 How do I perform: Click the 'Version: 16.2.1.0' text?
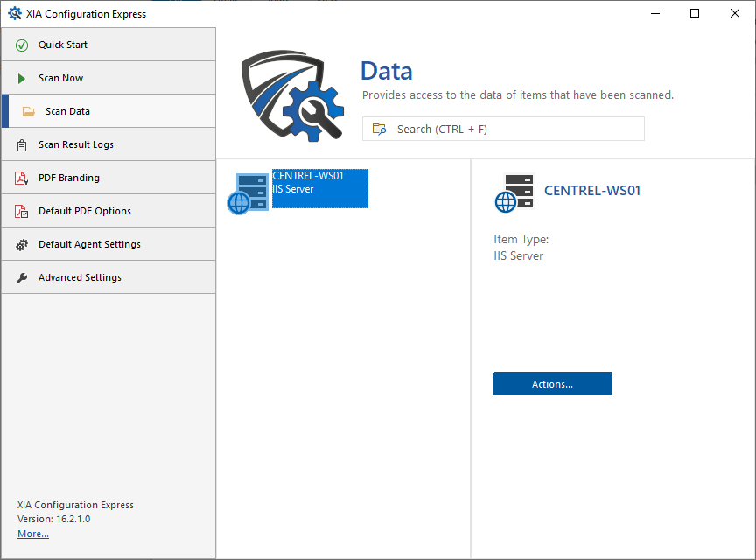pyautogui.click(x=54, y=519)
